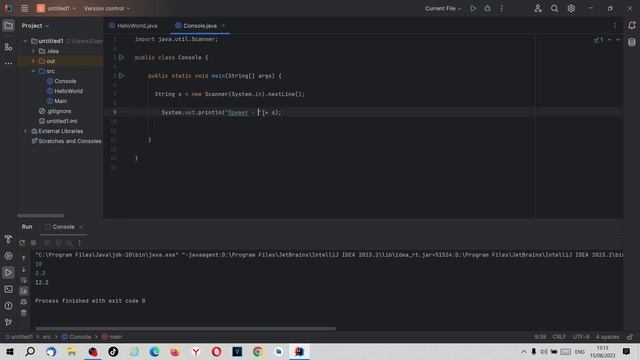Open the Build tool window hammer icon
640x360 pixels.
[x=8, y=240]
